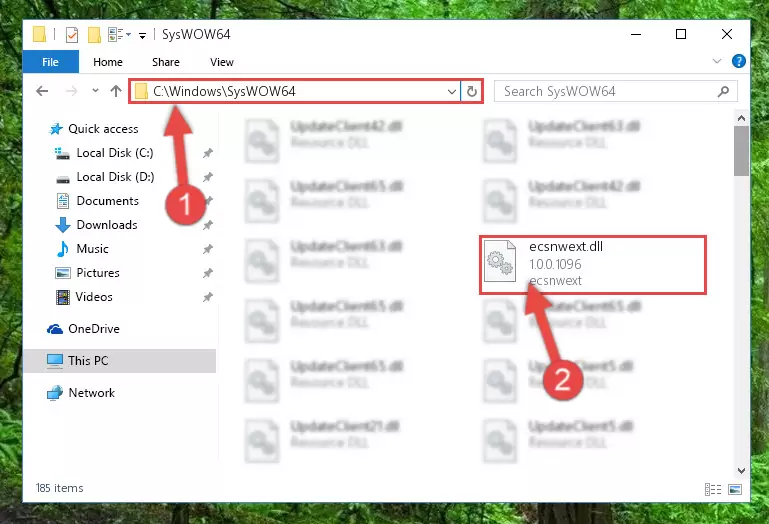The image size is (769, 524).
Task: Switch to Details view layout icon
Action: click(x=713, y=489)
